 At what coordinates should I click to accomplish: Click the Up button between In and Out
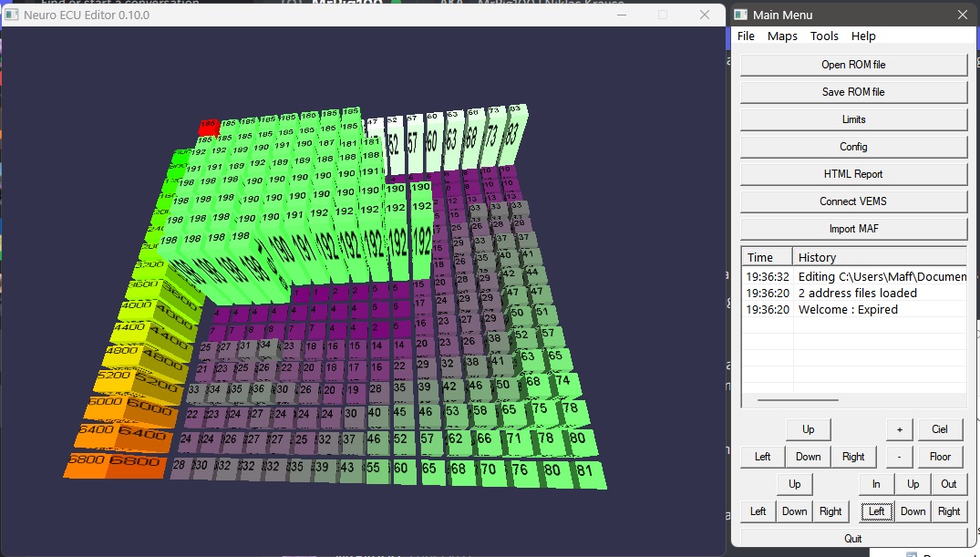(913, 484)
